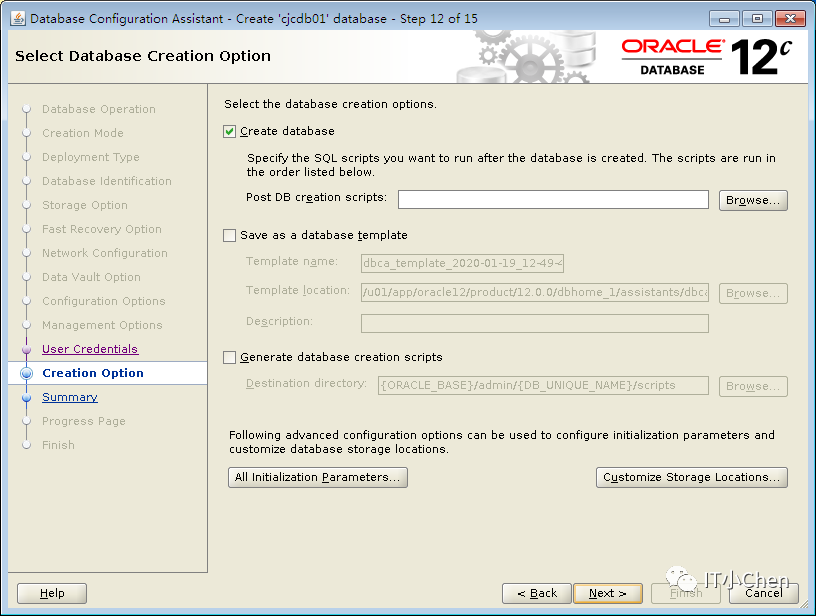Viewport: 816px width, 616px height.
Task: Click the Template name field
Action: point(462,263)
